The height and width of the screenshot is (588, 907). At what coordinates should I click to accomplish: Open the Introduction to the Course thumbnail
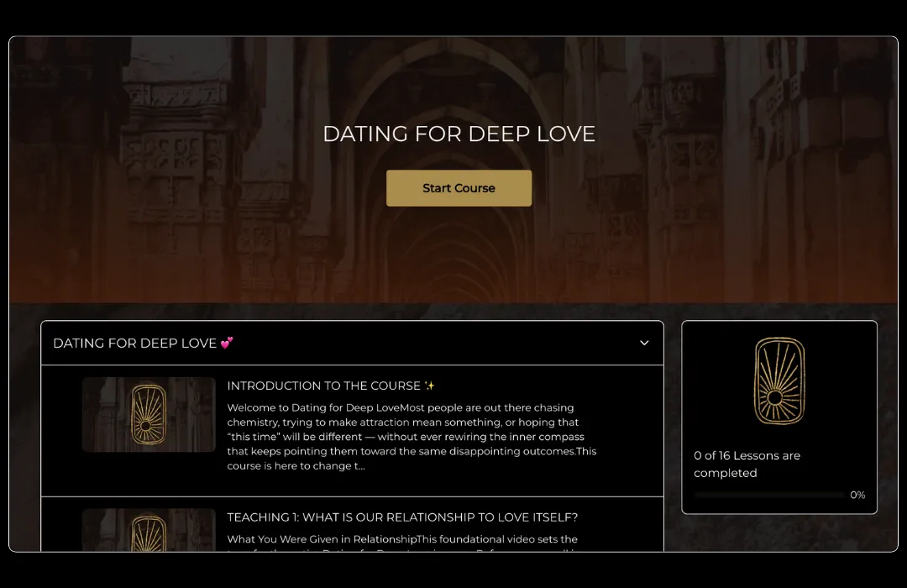[x=149, y=414]
